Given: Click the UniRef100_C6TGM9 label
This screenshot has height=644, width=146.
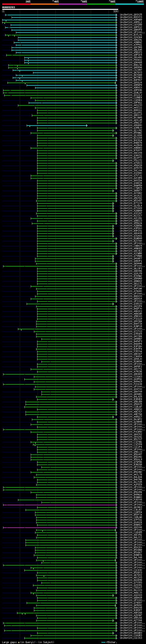Looking at the screenshot, I should point(131,25).
